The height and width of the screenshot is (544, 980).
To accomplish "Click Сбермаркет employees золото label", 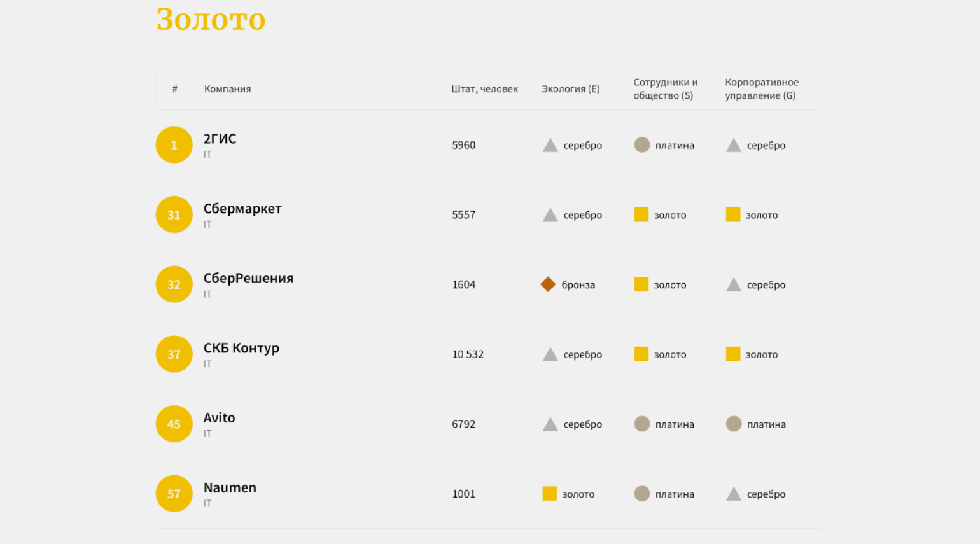I will [x=670, y=216].
